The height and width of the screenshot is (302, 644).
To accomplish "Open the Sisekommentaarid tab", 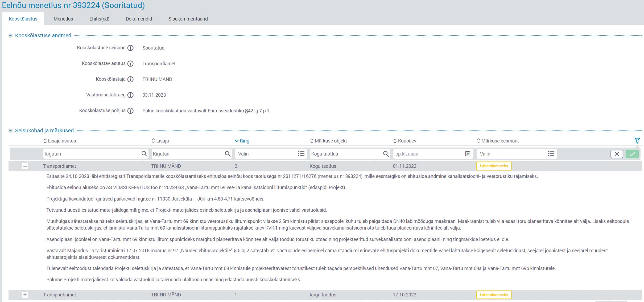I will pyautogui.click(x=188, y=19).
